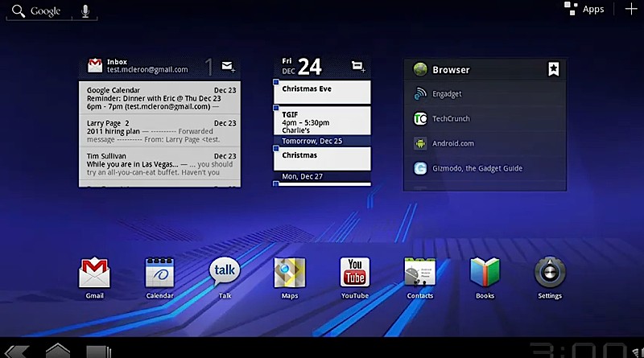Open the YouTube app
This screenshot has width=644, height=358.
(354, 274)
